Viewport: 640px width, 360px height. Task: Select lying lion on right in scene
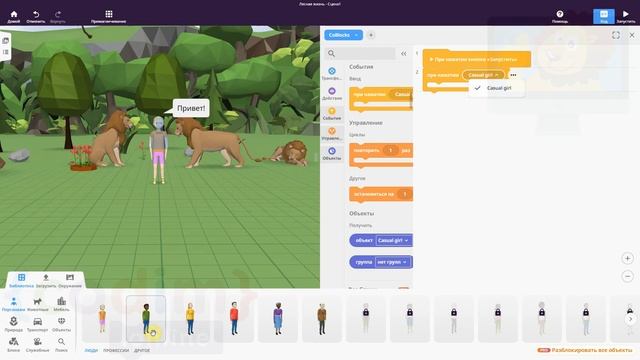[289, 153]
